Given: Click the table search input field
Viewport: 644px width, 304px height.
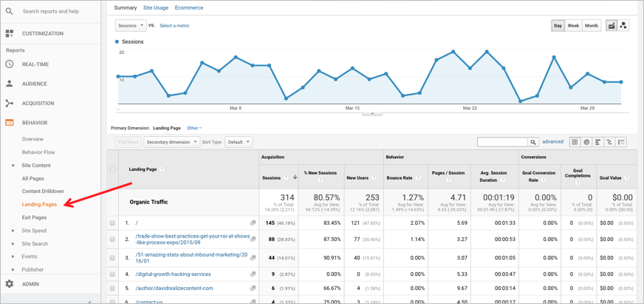Looking at the screenshot, I should [501, 142].
